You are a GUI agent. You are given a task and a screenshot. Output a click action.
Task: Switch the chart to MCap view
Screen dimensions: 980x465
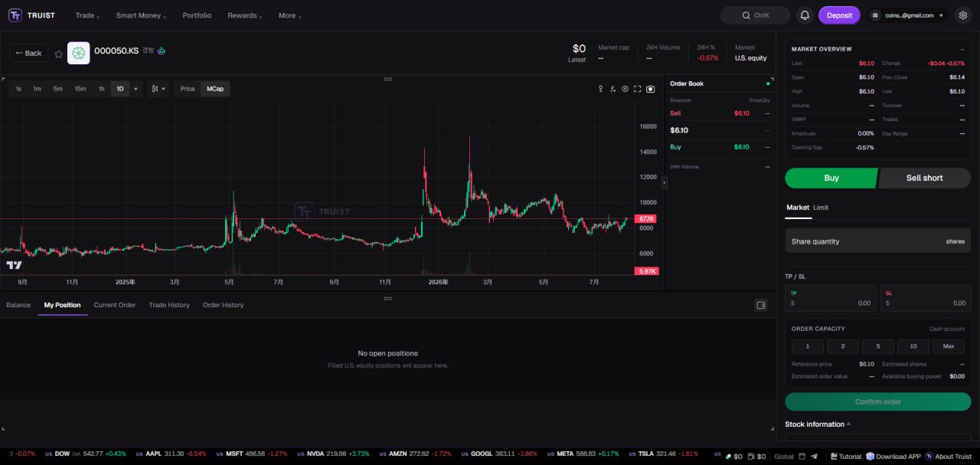(215, 89)
